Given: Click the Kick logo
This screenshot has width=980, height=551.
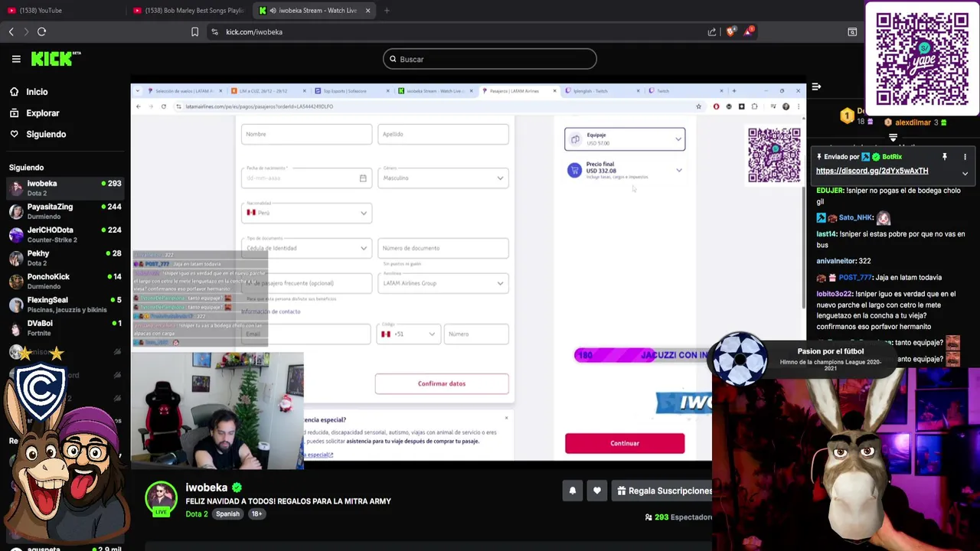Looking at the screenshot, I should point(55,58).
